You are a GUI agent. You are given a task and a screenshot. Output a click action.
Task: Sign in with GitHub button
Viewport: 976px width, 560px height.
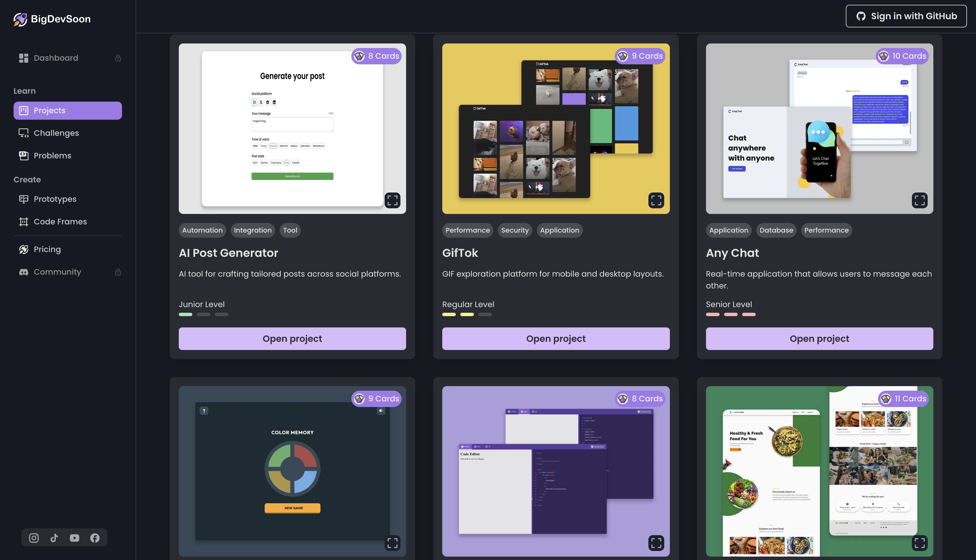(906, 16)
